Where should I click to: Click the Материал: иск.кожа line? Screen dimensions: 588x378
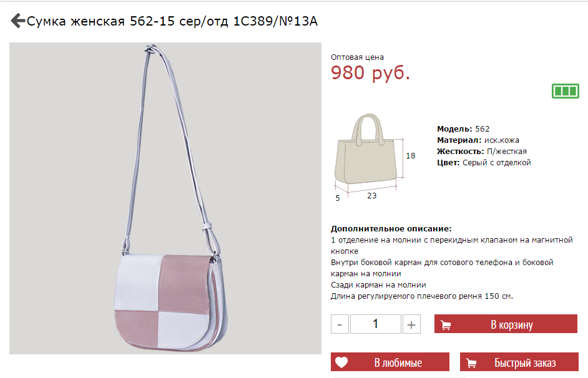point(478,140)
